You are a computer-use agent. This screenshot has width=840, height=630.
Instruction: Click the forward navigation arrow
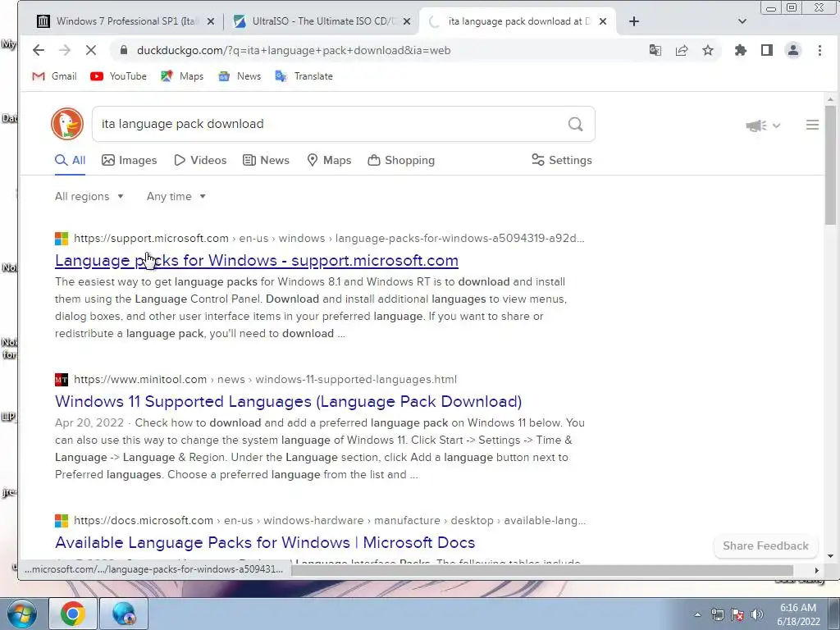(65, 50)
